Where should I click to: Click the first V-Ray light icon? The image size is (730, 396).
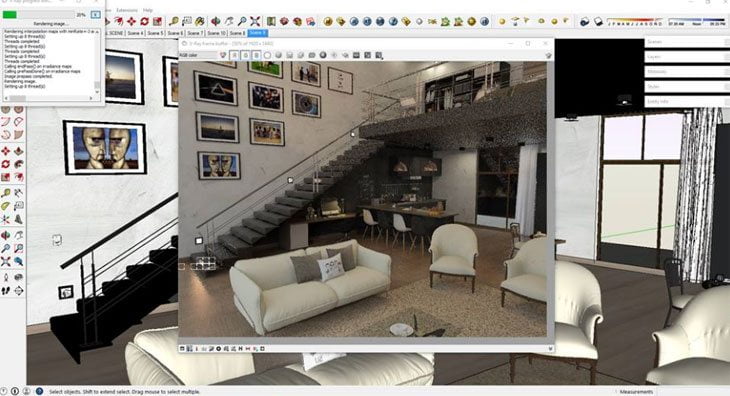click(x=502, y=21)
